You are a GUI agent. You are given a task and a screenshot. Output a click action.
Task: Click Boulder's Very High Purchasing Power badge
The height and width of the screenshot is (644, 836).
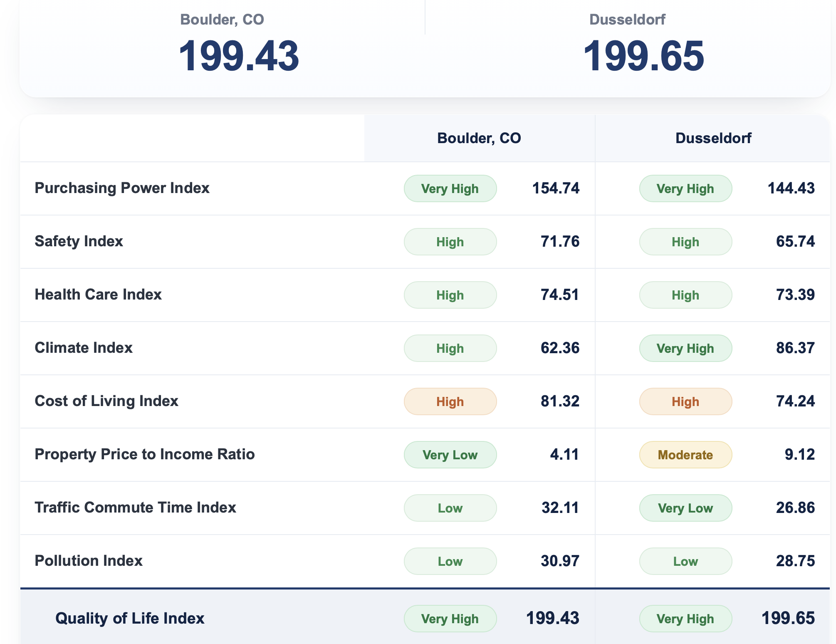(450, 188)
